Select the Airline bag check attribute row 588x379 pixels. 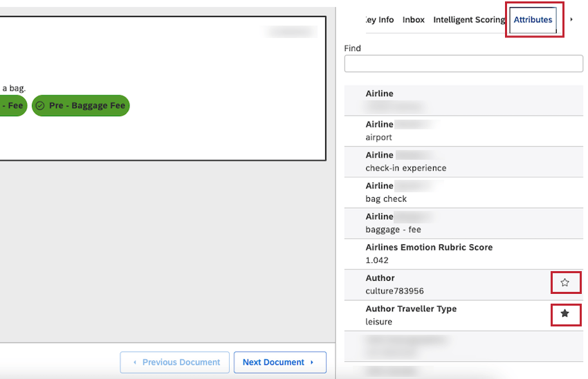[x=463, y=192]
